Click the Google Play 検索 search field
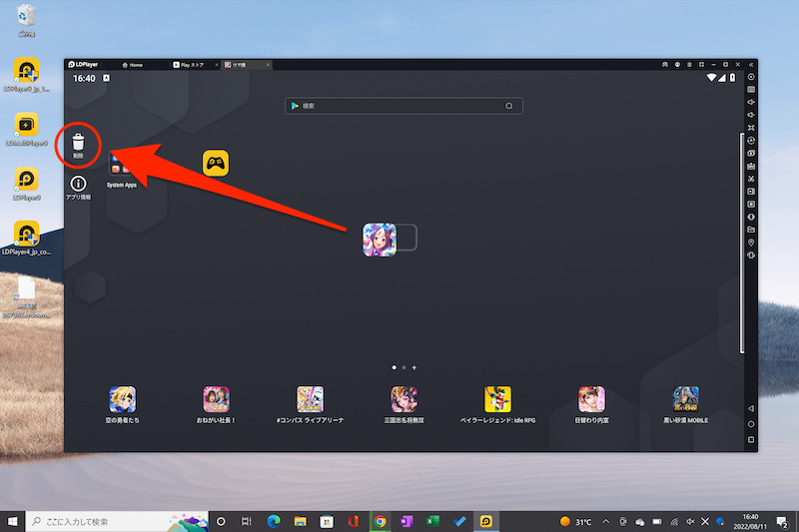The height and width of the screenshot is (532, 799). [402, 106]
